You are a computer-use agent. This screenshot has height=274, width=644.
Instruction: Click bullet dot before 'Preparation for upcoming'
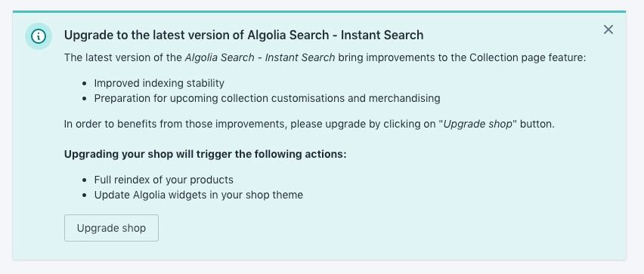85,99
